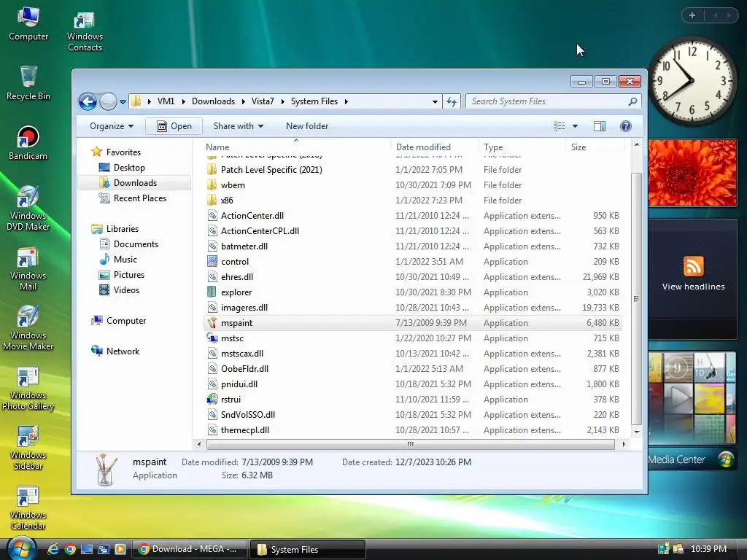Create a New folder from toolbar

point(307,126)
